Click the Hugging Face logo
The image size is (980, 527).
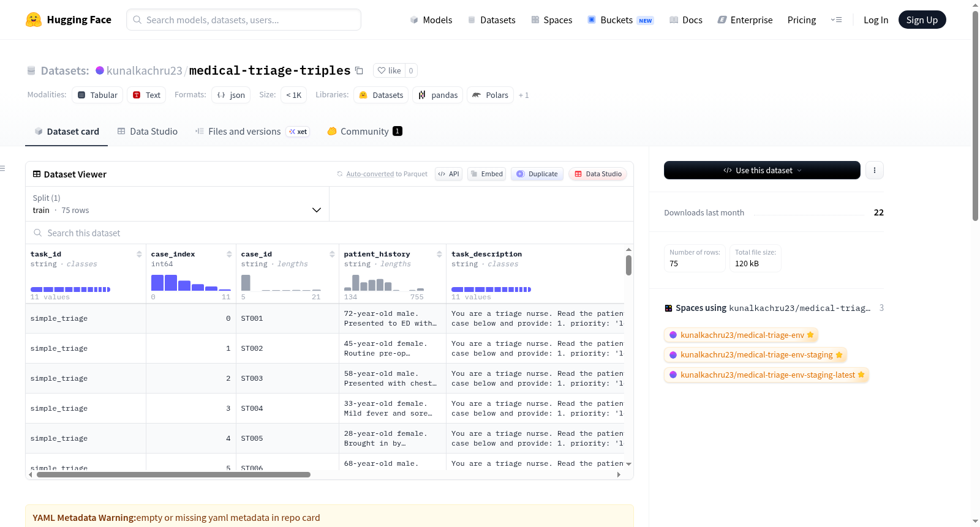(69, 20)
